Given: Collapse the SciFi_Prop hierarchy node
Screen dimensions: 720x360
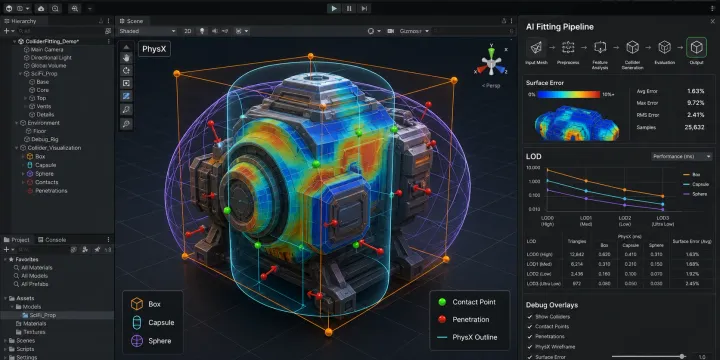Looking at the screenshot, I should (20, 73).
